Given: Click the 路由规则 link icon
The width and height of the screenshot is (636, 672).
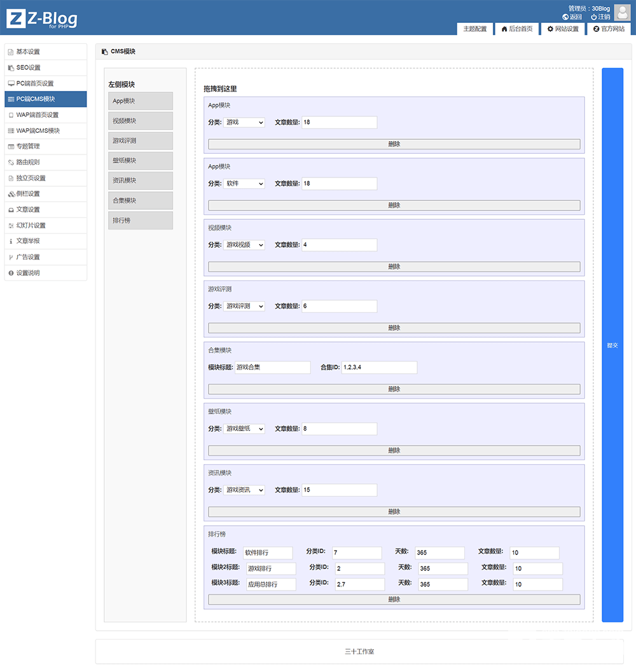Looking at the screenshot, I should (11, 162).
